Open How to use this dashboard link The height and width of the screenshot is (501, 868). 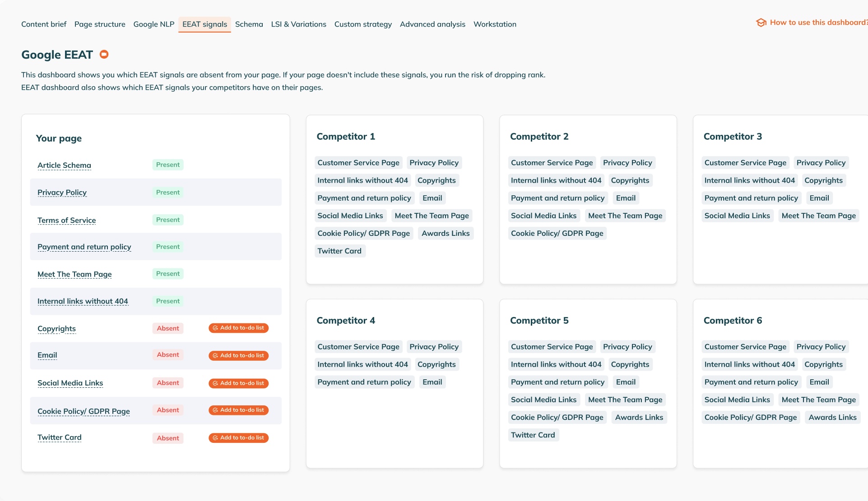coord(818,23)
